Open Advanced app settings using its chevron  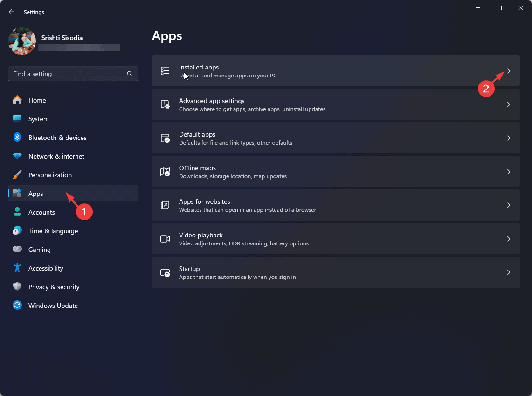click(509, 104)
